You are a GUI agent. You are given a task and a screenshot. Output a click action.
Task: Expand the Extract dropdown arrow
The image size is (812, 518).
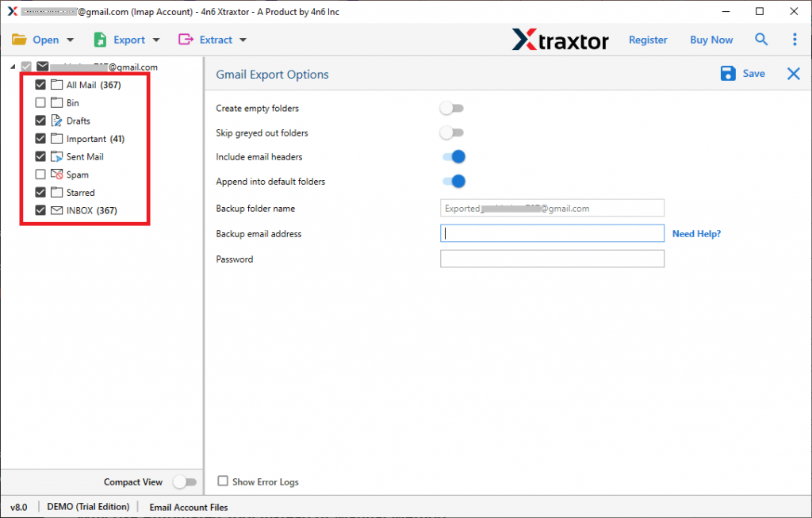tap(243, 40)
